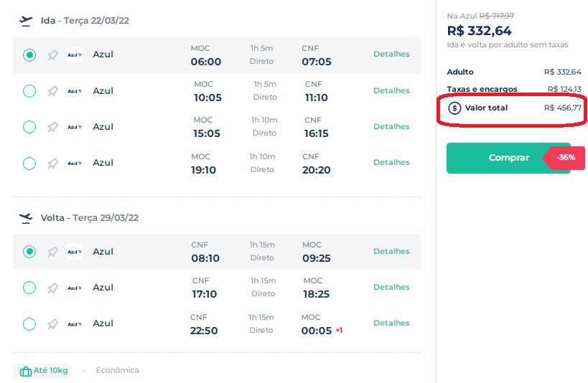This screenshot has width=588, height=383.
Task: Select the 15:05 outbound flight option
Action: point(29,127)
